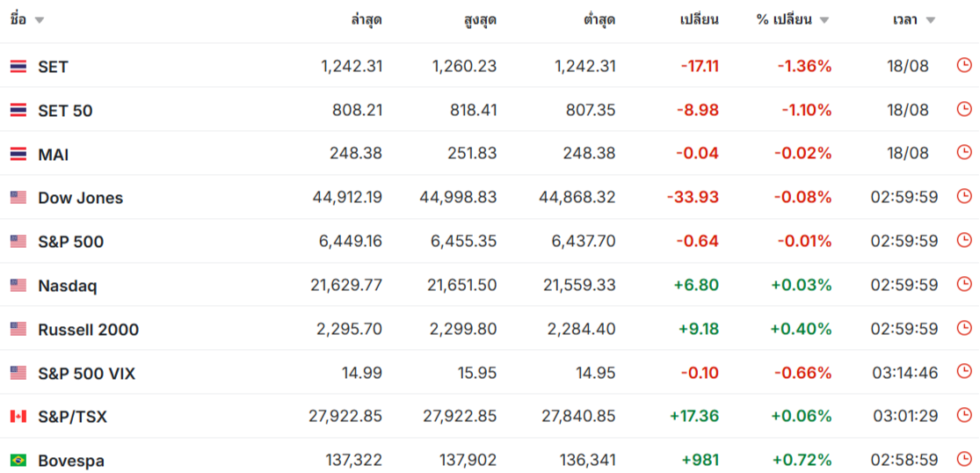Open the Russell 2000 index link
The width and height of the screenshot is (980, 473).
pyautogui.click(x=88, y=330)
